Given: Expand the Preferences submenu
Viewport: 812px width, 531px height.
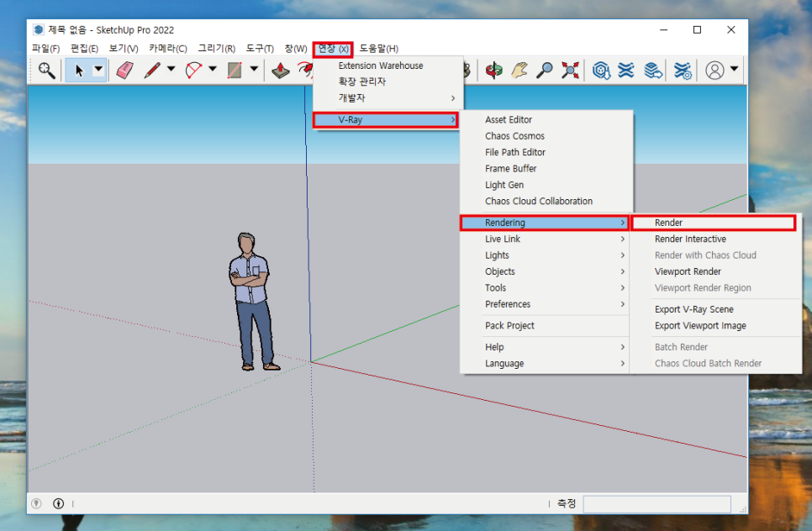Looking at the screenshot, I should click(546, 304).
